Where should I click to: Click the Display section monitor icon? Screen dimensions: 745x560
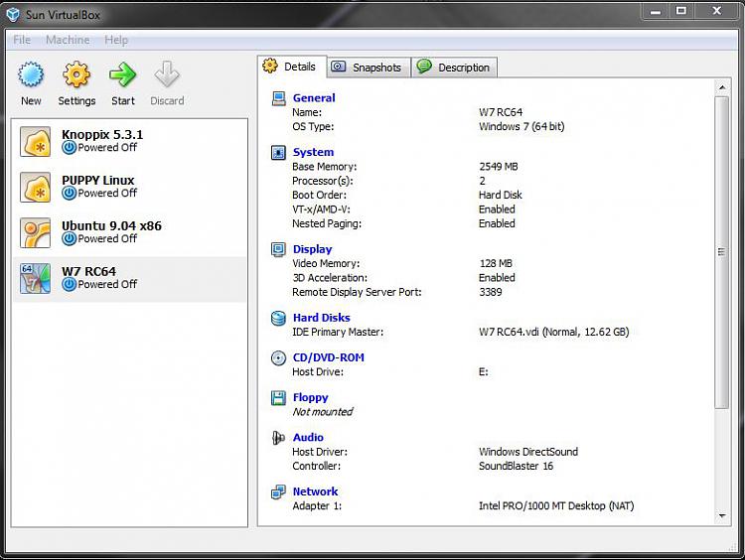click(x=278, y=249)
